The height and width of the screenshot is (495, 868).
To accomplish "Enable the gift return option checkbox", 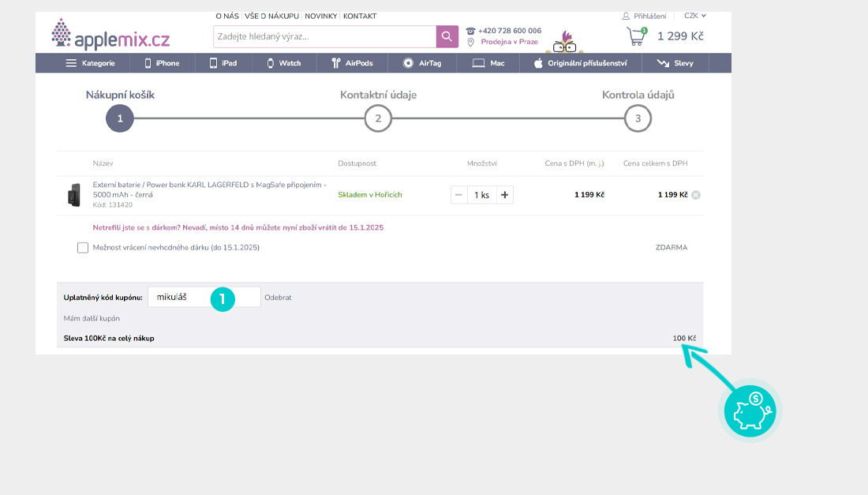I will (x=83, y=248).
